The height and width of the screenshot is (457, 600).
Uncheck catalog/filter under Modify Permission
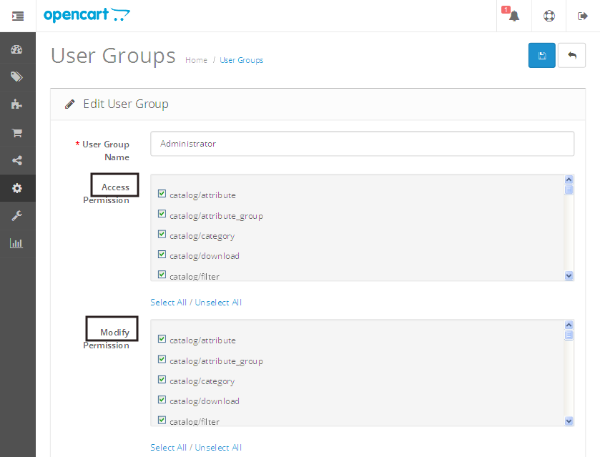click(x=162, y=420)
